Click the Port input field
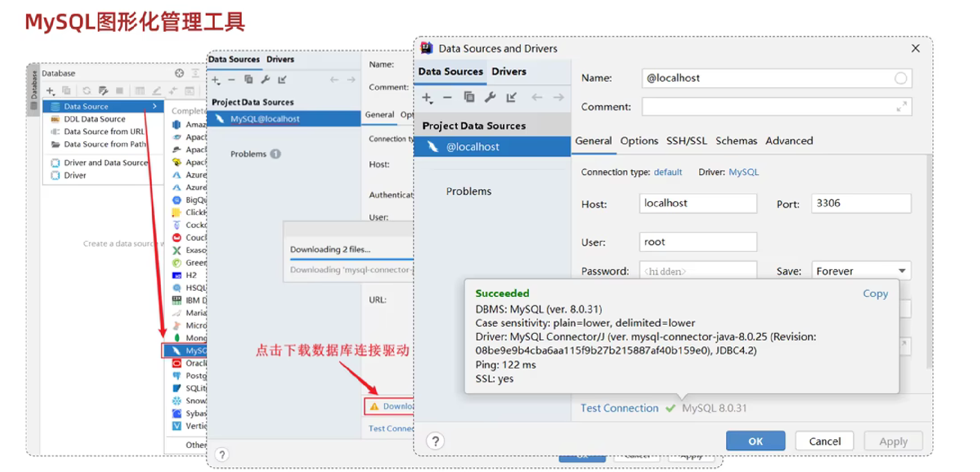 (861, 203)
